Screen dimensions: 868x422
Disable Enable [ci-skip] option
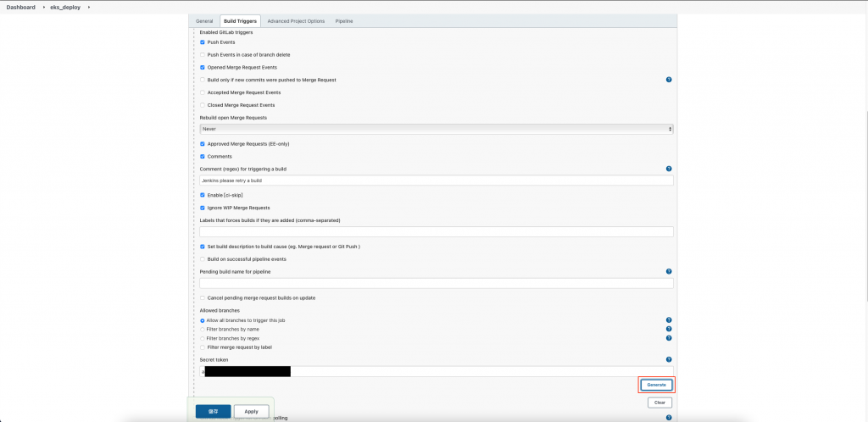(x=203, y=195)
